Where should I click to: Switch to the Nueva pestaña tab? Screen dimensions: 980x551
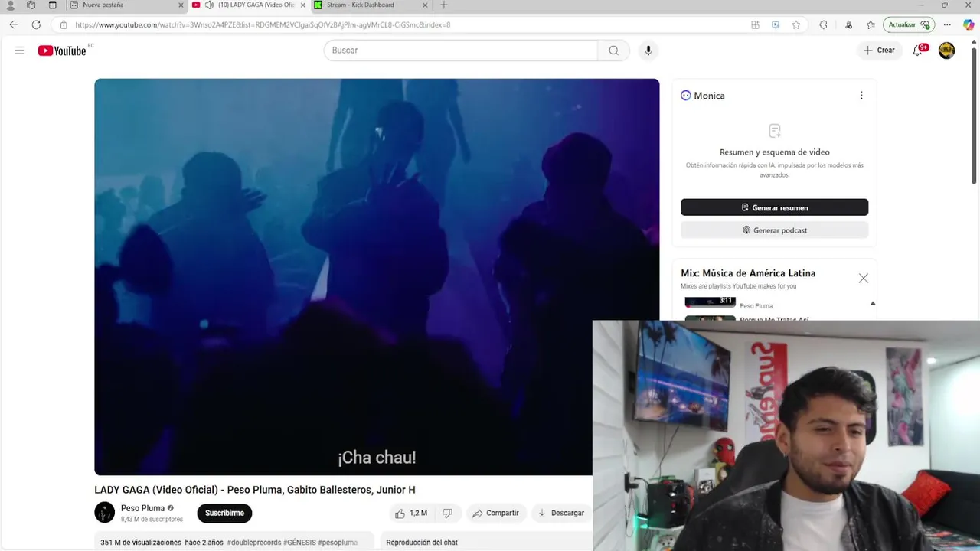point(126,5)
